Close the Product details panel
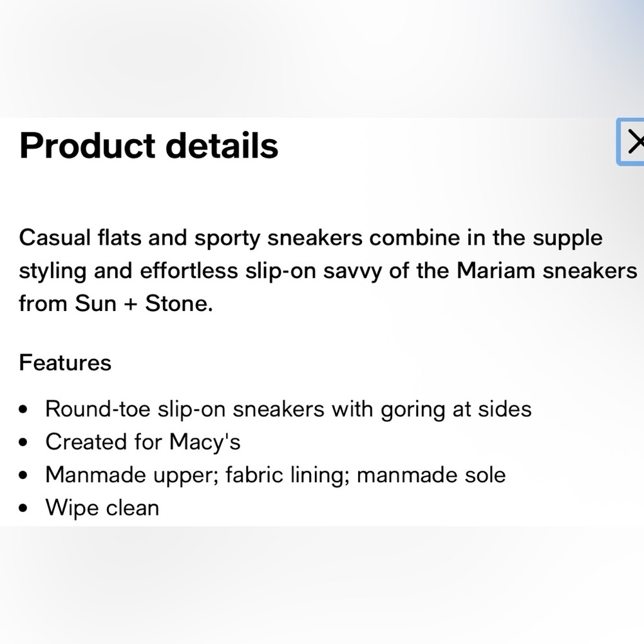 [631, 142]
